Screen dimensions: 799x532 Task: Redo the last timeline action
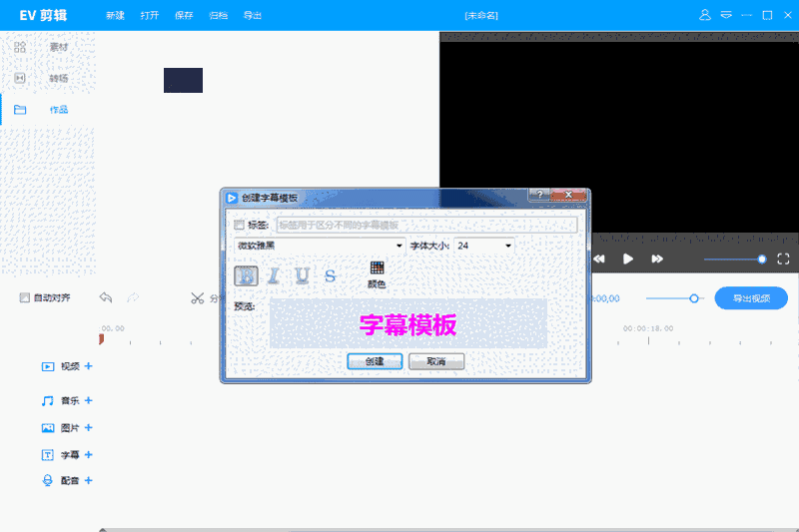point(133,297)
